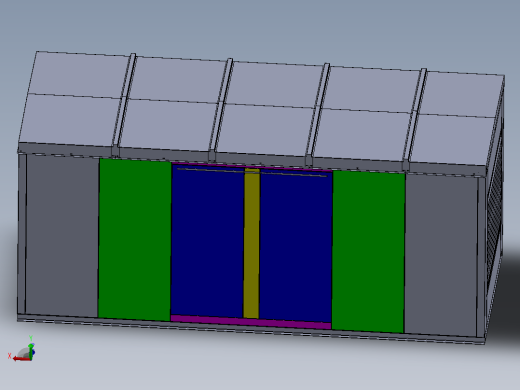Select the magenta bottom track under the doors

251,322
